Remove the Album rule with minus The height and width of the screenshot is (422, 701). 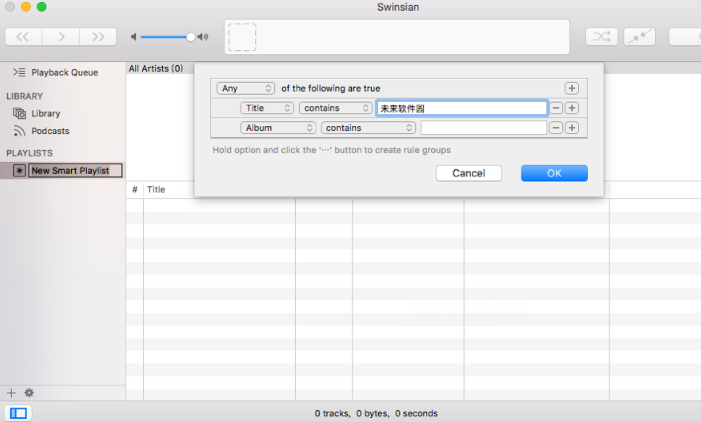click(556, 127)
